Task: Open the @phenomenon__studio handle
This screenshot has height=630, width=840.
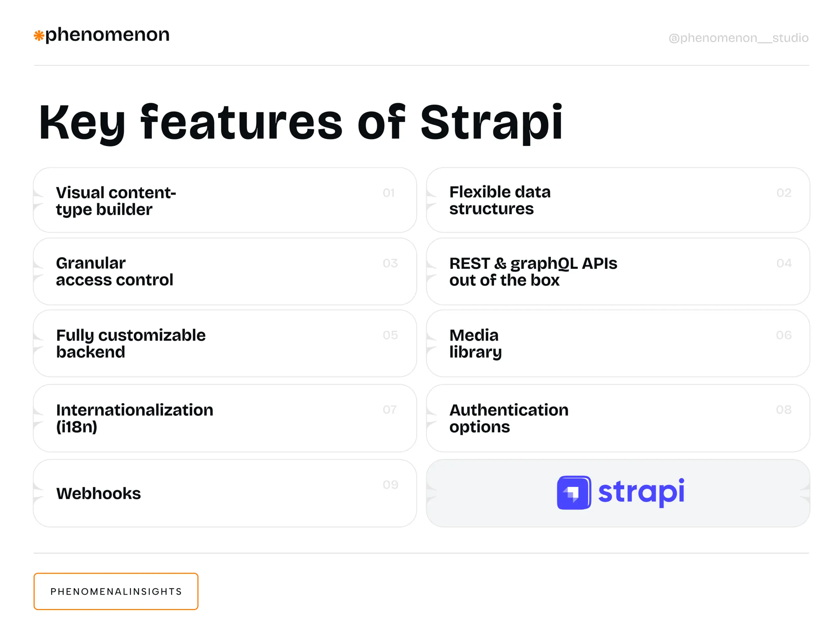Action: tap(738, 38)
